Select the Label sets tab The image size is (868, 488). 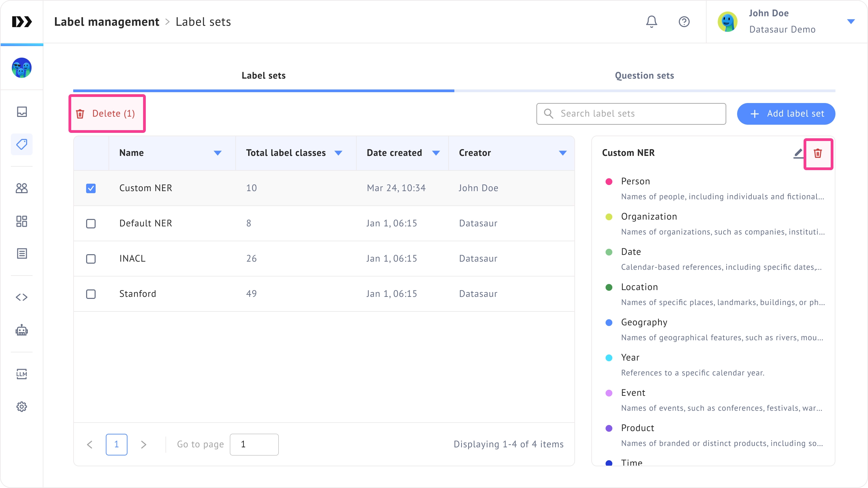(263, 76)
